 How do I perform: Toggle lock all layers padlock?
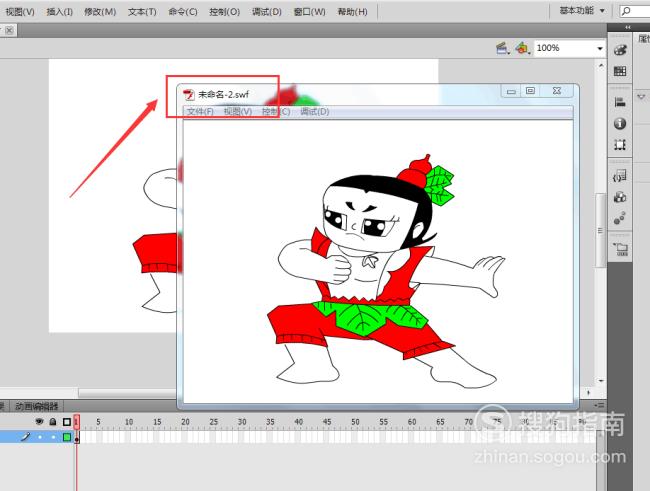coord(53,422)
